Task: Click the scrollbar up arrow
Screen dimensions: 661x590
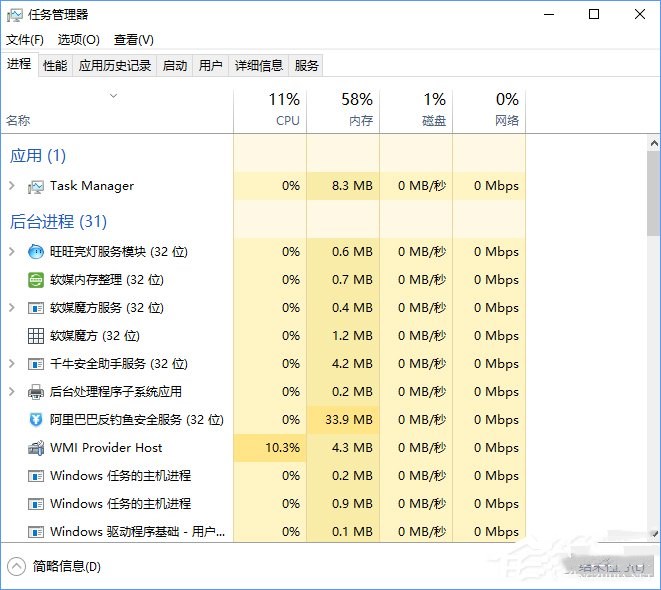Action: 654,143
